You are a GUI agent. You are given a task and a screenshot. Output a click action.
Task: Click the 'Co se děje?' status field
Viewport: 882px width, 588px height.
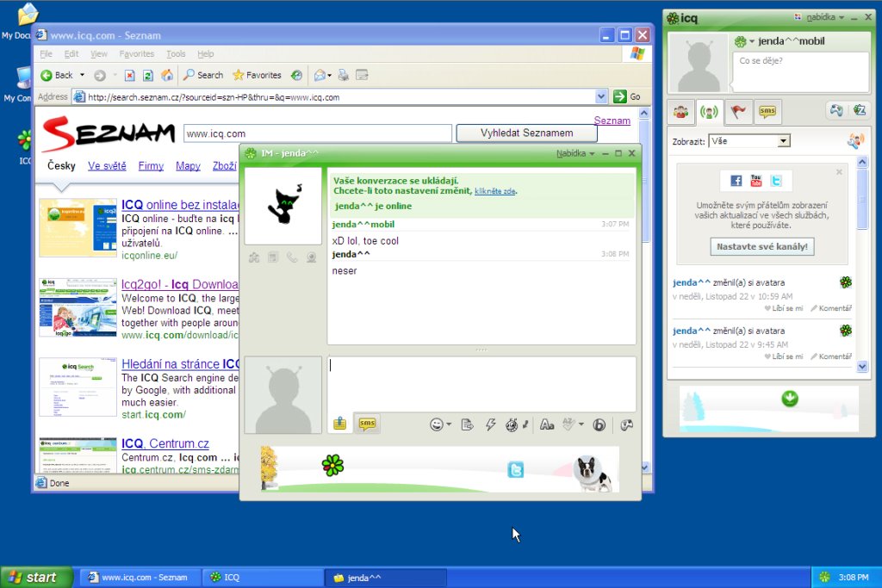coord(801,72)
